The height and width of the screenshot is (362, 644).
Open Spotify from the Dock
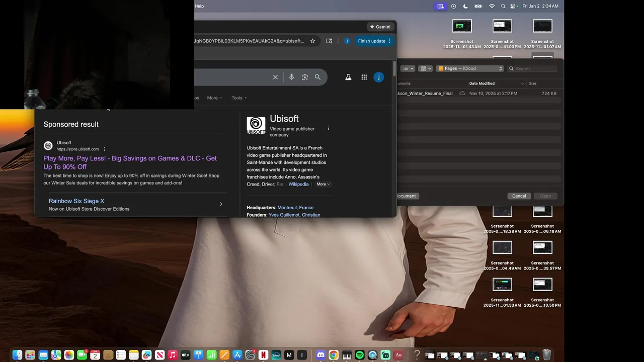coord(359,355)
